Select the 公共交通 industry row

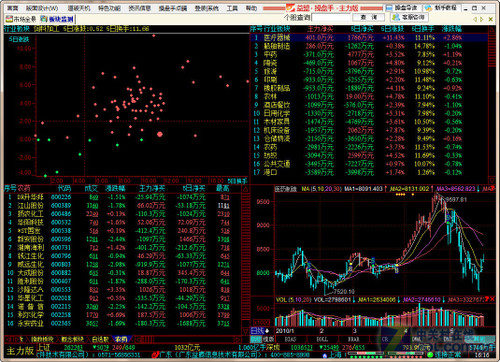coord(369,164)
